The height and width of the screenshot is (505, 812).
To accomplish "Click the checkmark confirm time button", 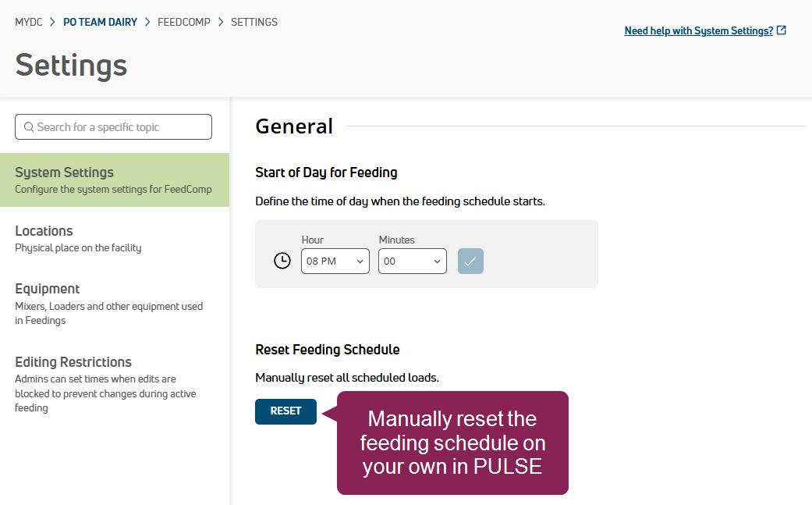I will click(x=470, y=261).
